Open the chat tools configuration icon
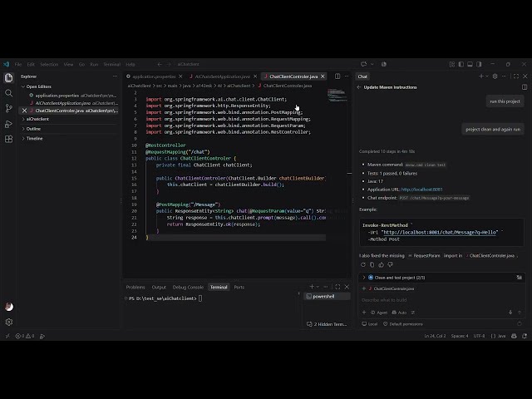Viewport: 532px width, 399px height. 413,313
